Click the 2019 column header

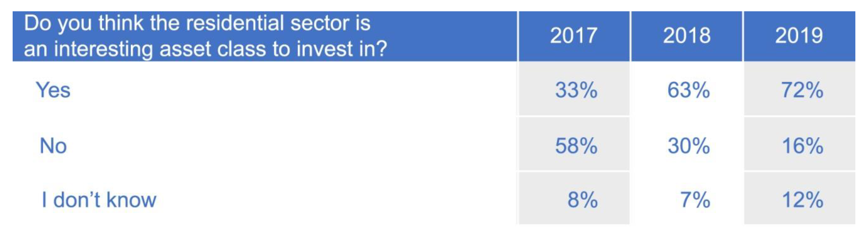pyautogui.click(x=799, y=35)
